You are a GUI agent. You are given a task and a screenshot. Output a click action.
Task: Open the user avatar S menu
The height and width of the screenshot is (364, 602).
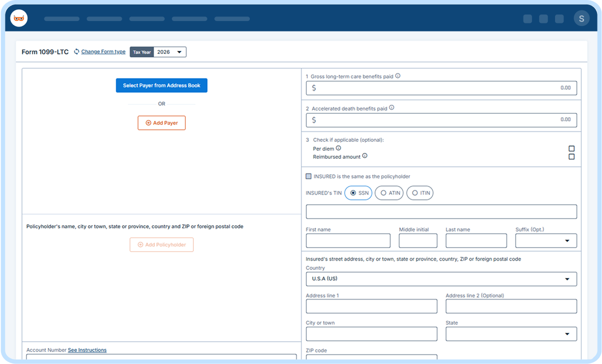pos(582,18)
